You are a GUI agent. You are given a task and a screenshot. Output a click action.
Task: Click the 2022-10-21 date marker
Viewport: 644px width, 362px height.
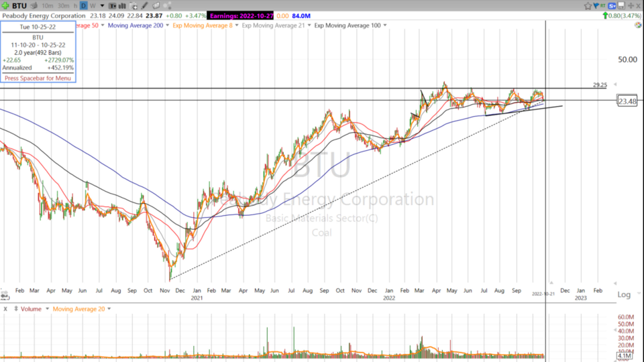click(x=543, y=294)
